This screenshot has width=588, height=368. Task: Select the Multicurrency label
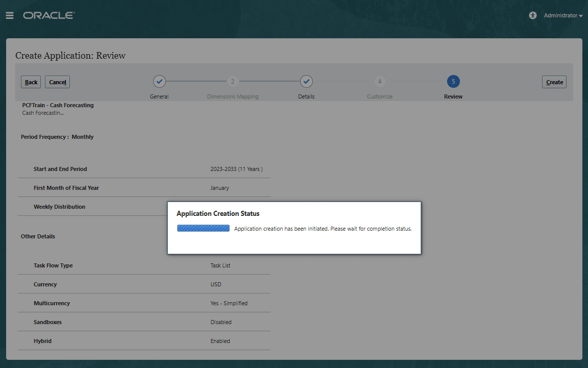(x=52, y=303)
